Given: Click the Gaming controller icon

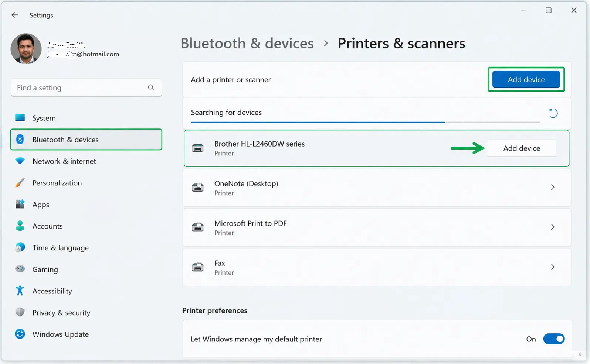Looking at the screenshot, I should [x=20, y=269].
